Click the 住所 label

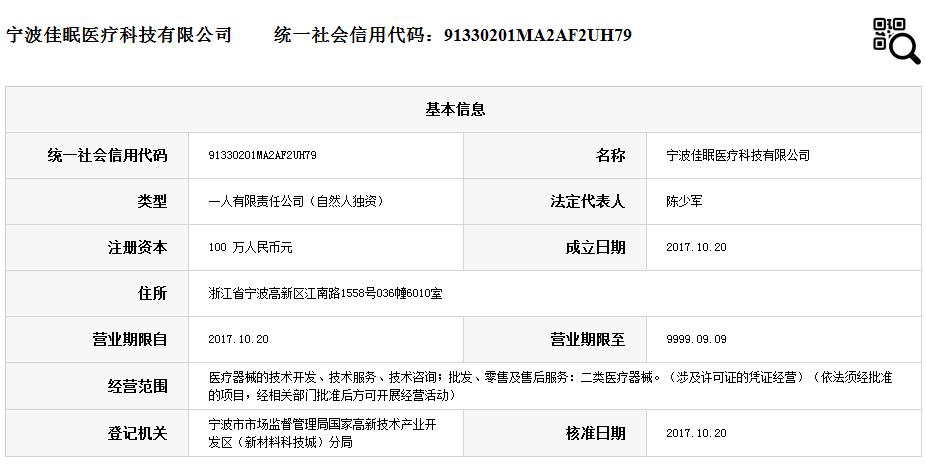[x=152, y=293]
